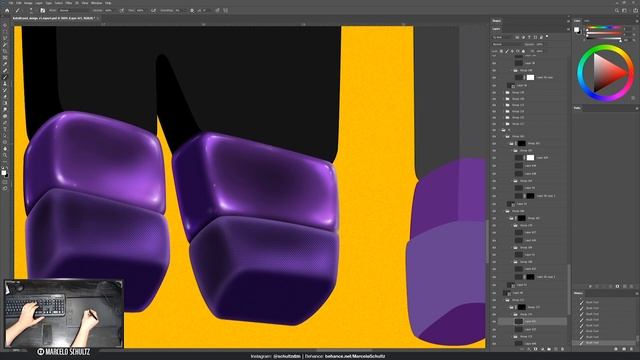Image resolution: width=640 pixels, height=360 pixels.
Task: Add layer style fx at Layers panel bottom
Action: pyautogui.click(x=529, y=349)
